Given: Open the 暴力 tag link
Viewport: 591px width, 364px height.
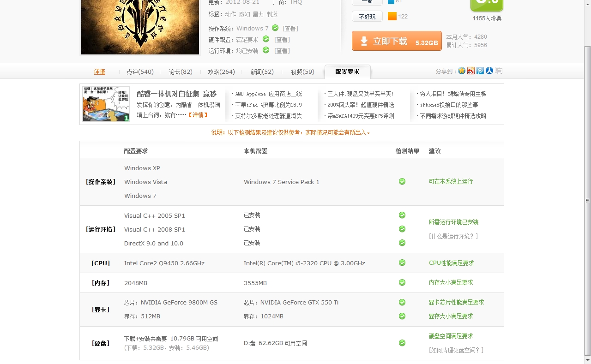Looking at the screenshot, I should point(258,15).
